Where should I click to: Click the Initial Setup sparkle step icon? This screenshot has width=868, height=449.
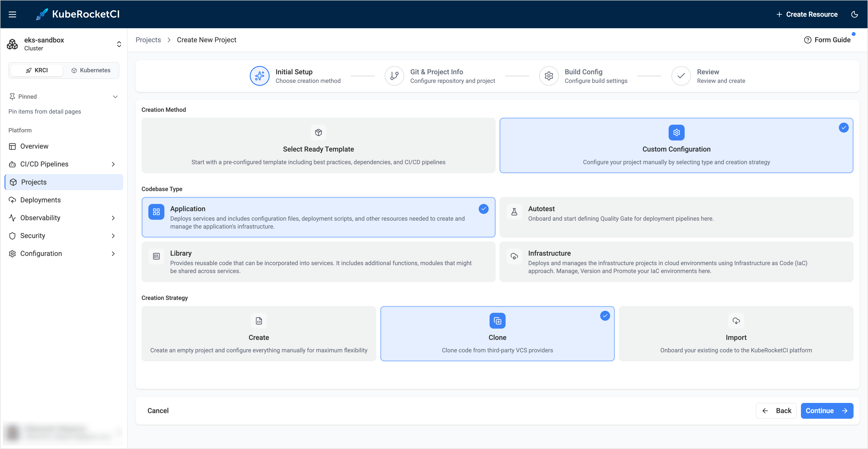click(259, 76)
